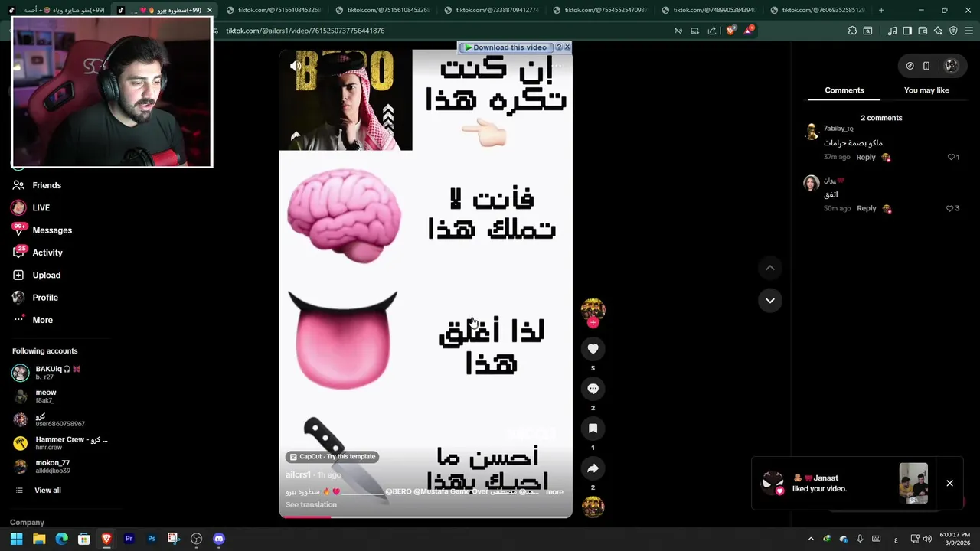Dismiss the Janaat liked notification
Image resolution: width=980 pixels, height=551 pixels.
[x=949, y=484]
